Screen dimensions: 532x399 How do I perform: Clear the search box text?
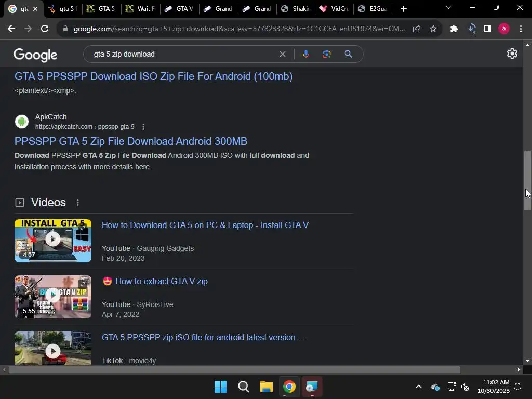(x=282, y=54)
